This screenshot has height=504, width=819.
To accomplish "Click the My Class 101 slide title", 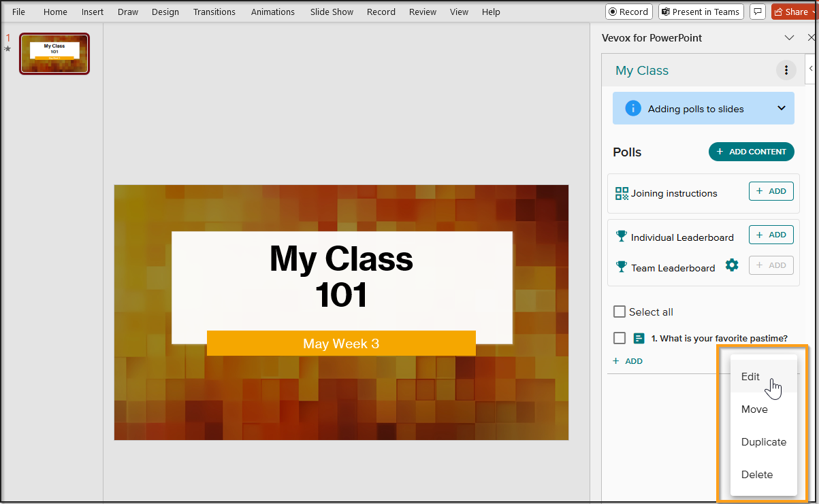I will [342, 277].
